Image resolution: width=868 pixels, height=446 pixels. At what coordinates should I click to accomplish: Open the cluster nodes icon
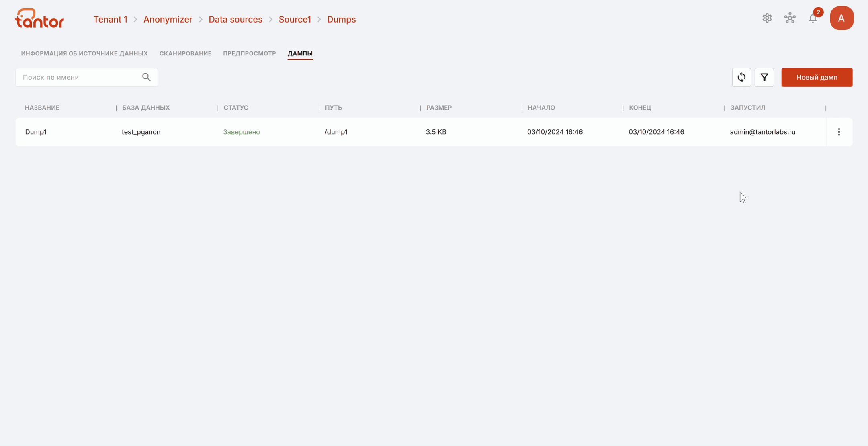coord(790,18)
